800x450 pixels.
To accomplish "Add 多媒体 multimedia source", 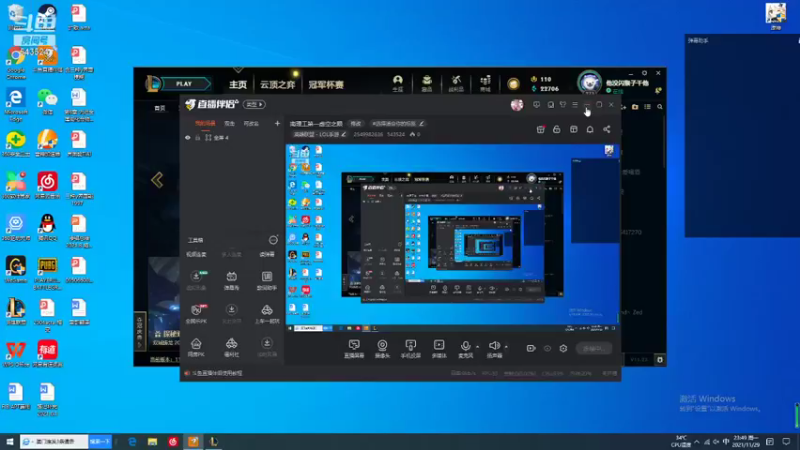I will pyautogui.click(x=439, y=349).
